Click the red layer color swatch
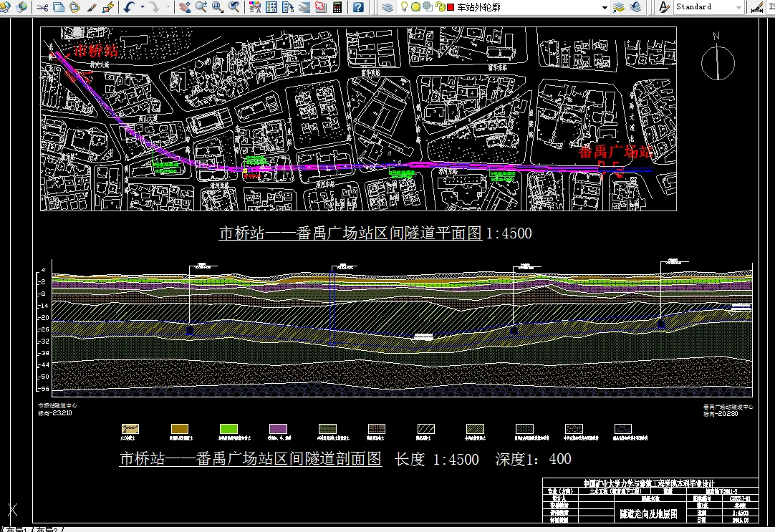The height and width of the screenshot is (532, 775). tap(450, 7)
